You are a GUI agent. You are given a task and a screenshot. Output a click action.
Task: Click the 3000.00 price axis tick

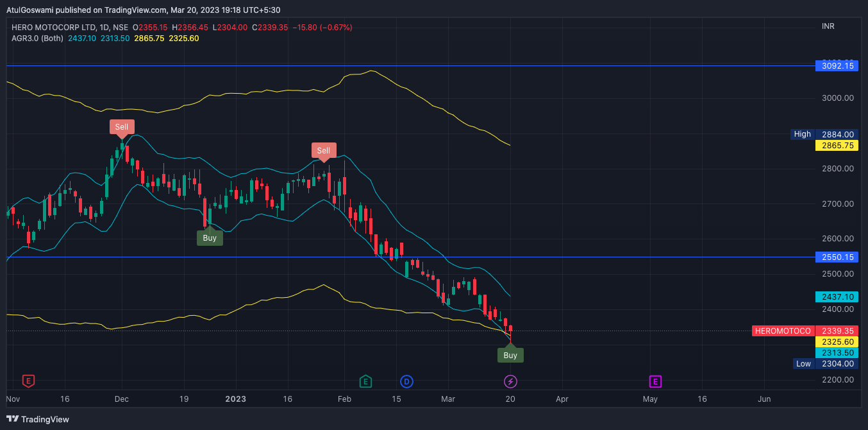[x=837, y=98]
